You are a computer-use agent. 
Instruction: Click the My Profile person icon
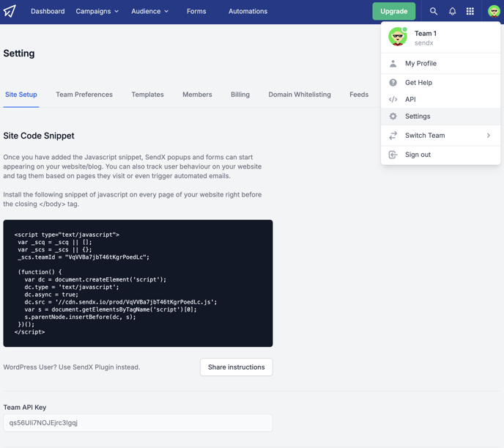tap(393, 63)
